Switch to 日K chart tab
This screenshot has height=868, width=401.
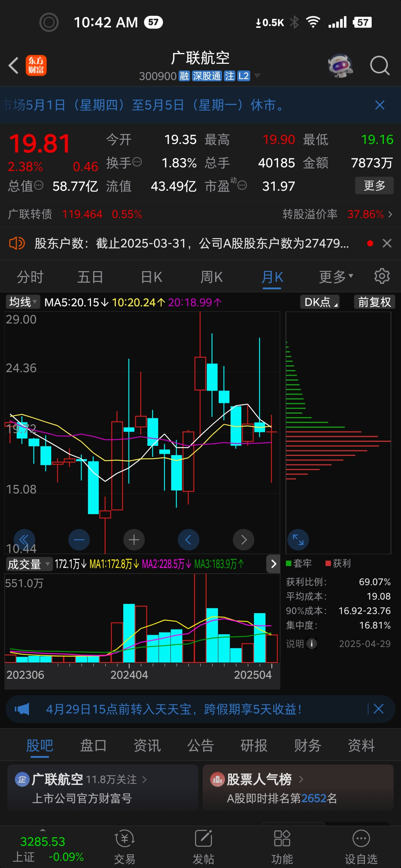151,277
